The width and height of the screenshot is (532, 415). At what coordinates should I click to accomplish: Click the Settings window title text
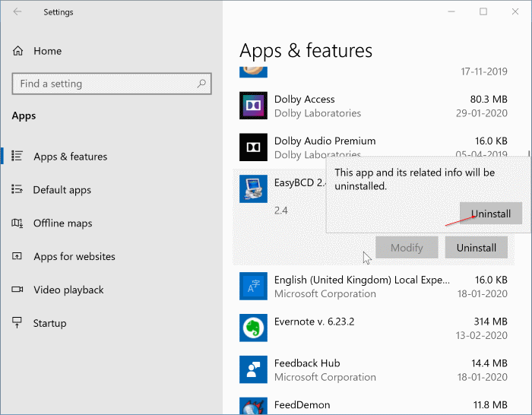click(x=59, y=12)
